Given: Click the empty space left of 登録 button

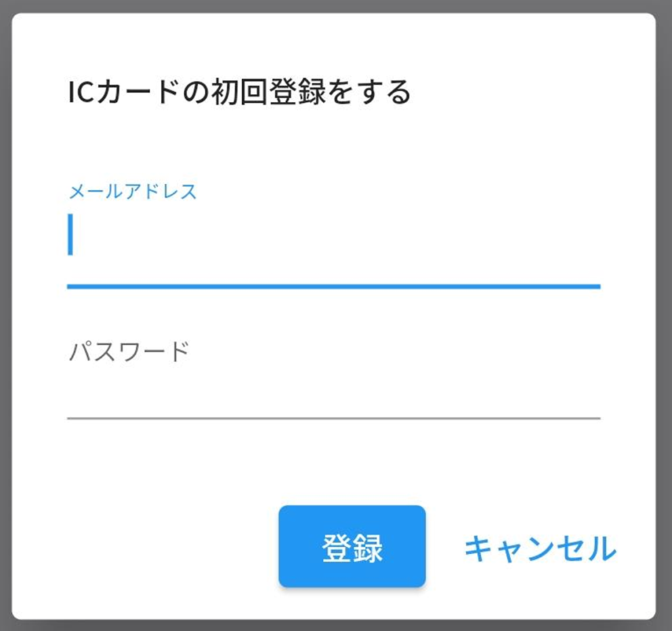Looking at the screenshot, I should tap(171, 546).
